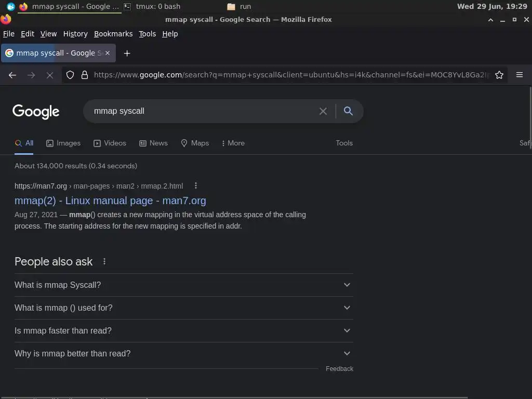Switch to tmux bash terminal in taskbar
The height and width of the screenshot is (399, 532).
point(152,6)
